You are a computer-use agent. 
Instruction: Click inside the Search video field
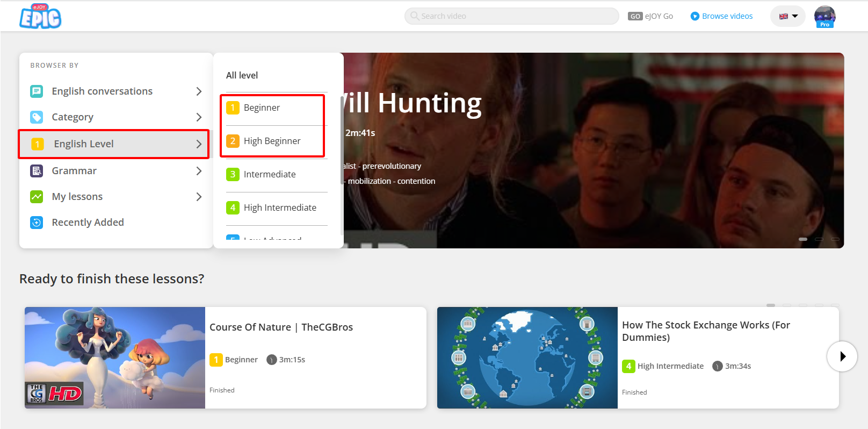point(511,16)
